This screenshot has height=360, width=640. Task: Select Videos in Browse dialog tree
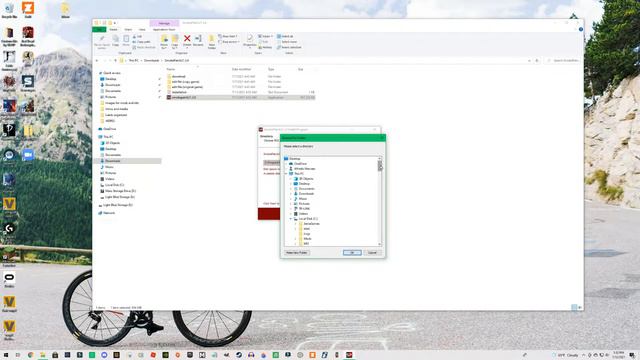point(303,213)
